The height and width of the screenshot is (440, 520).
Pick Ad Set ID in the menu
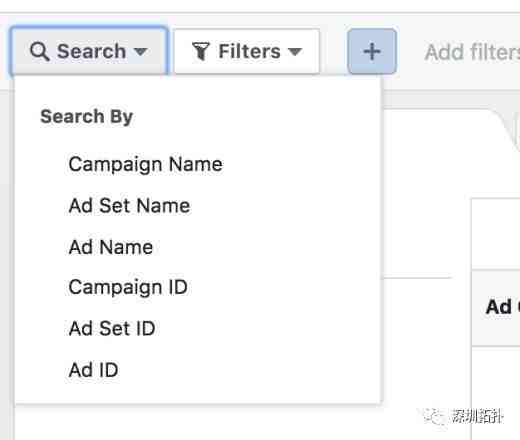[112, 328]
